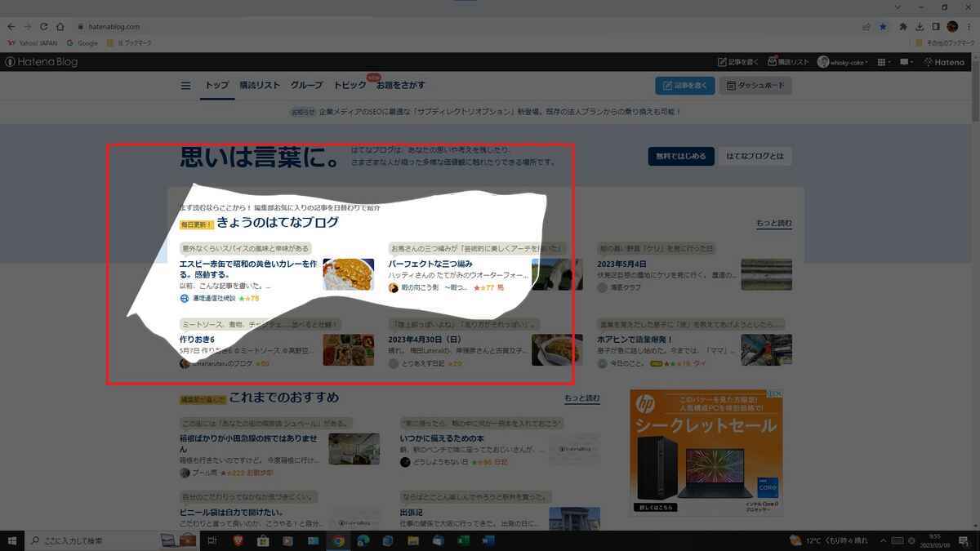The width and height of the screenshot is (980, 551).
Task: Open 購読リスト in the black header bar
Action: point(788,62)
